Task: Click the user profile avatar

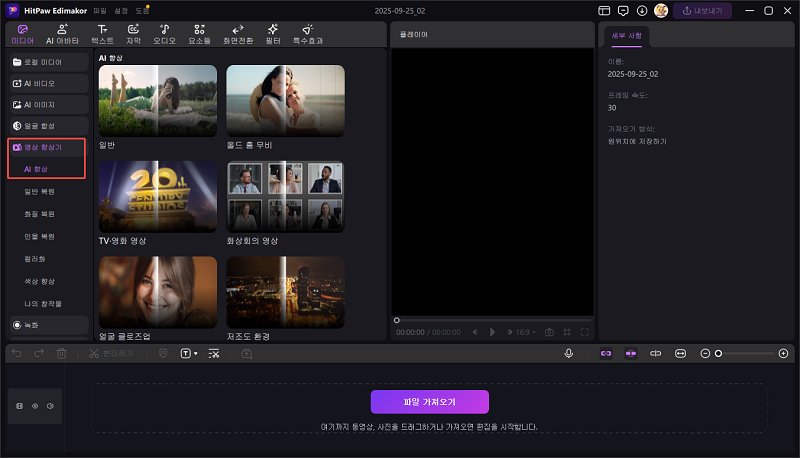Action: click(x=661, y=10)
